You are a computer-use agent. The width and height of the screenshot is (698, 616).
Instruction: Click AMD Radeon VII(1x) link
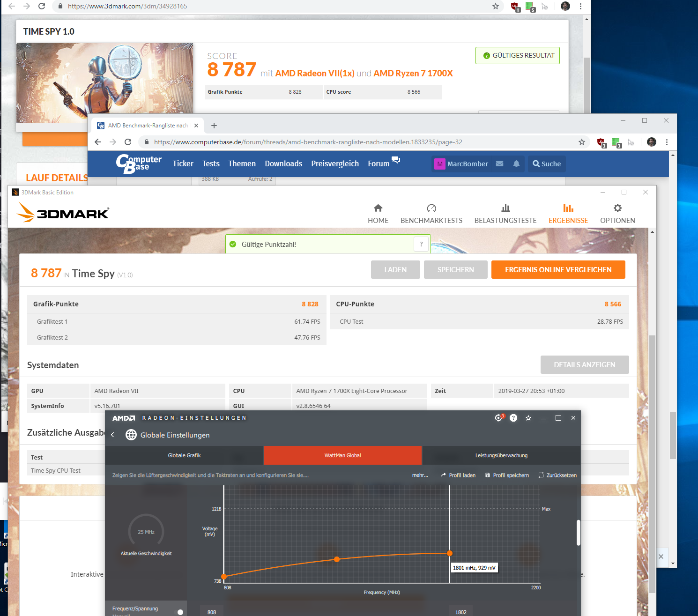315,74
